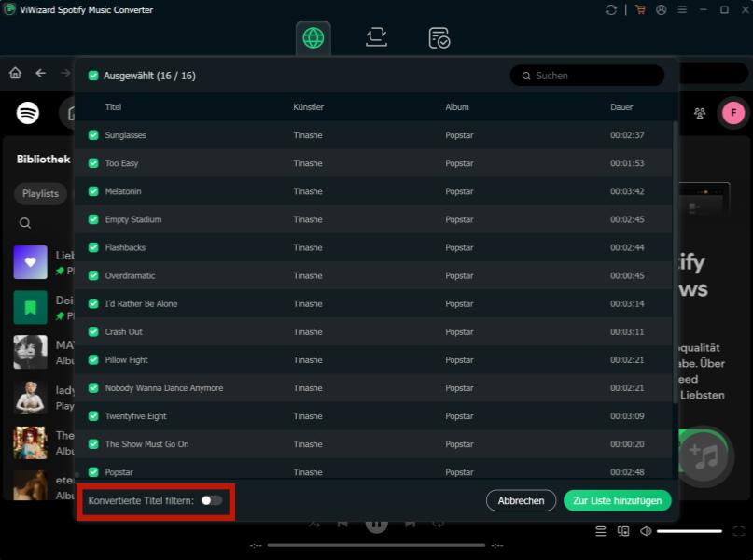Open the pink F profile avatar
The image size is (753, 560).
[733, 113]
